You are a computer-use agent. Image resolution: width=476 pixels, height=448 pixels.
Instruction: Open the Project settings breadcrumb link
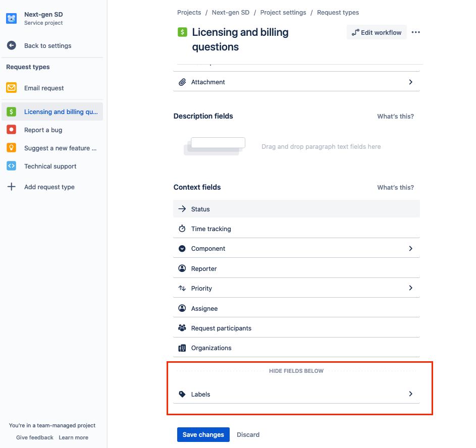point(283,13)
